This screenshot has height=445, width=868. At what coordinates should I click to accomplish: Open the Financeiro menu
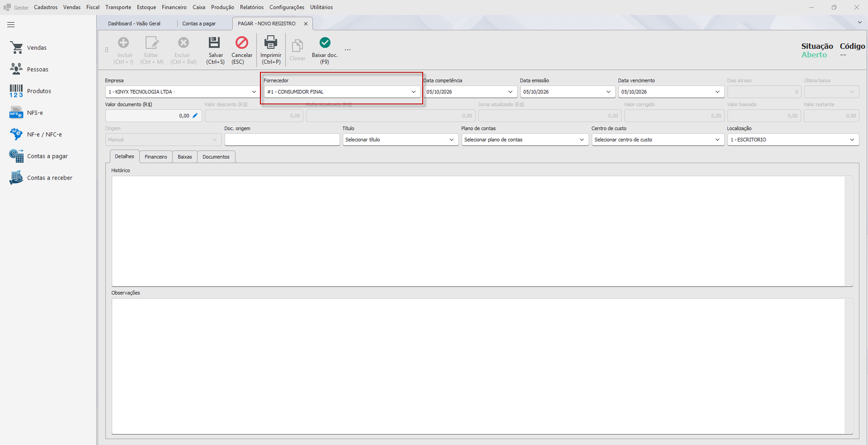(x=174, y=7)
